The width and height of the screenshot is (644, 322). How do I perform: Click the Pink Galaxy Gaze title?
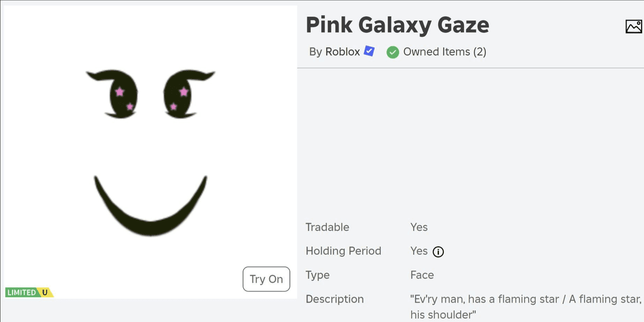(x=398, y=26)
